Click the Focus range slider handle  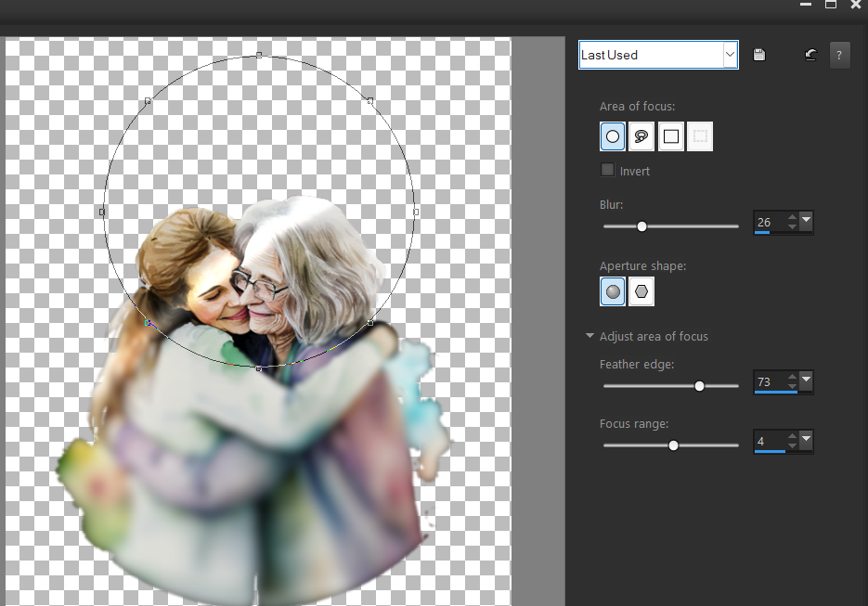coord(674,445)
